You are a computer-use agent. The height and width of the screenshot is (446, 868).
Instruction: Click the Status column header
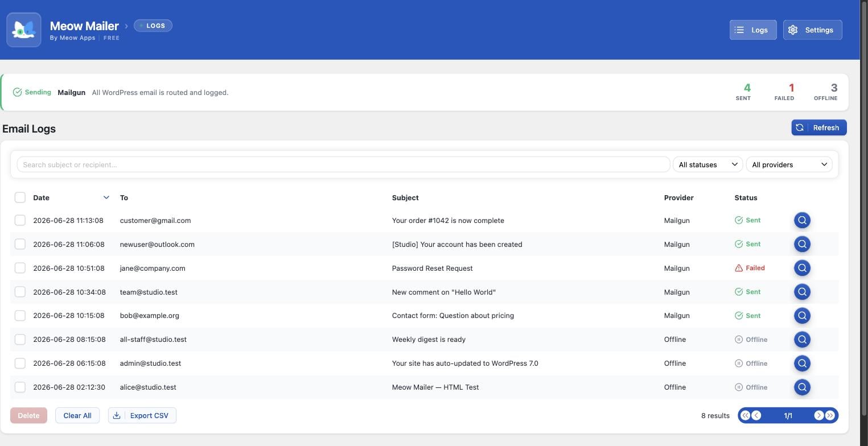point(746,197)
